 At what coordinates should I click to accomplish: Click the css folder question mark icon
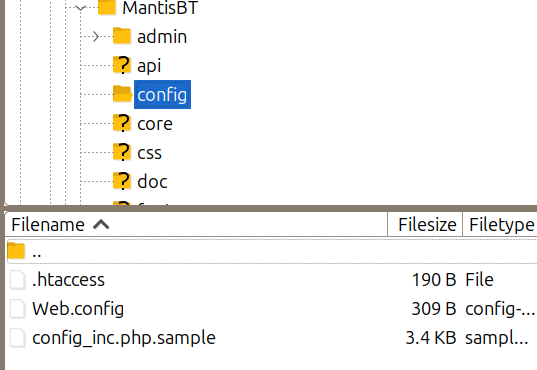122,152
